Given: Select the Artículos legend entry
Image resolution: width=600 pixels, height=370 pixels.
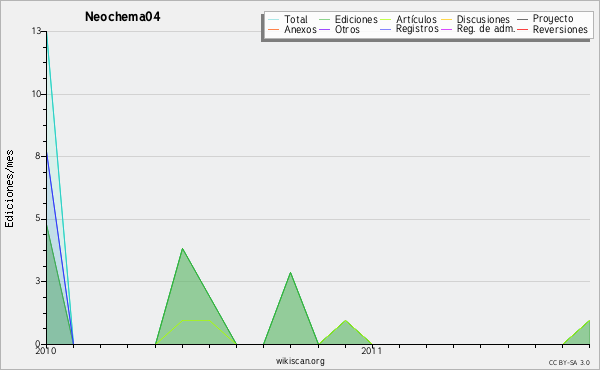Looking at the screenshot, I should 408,19.
